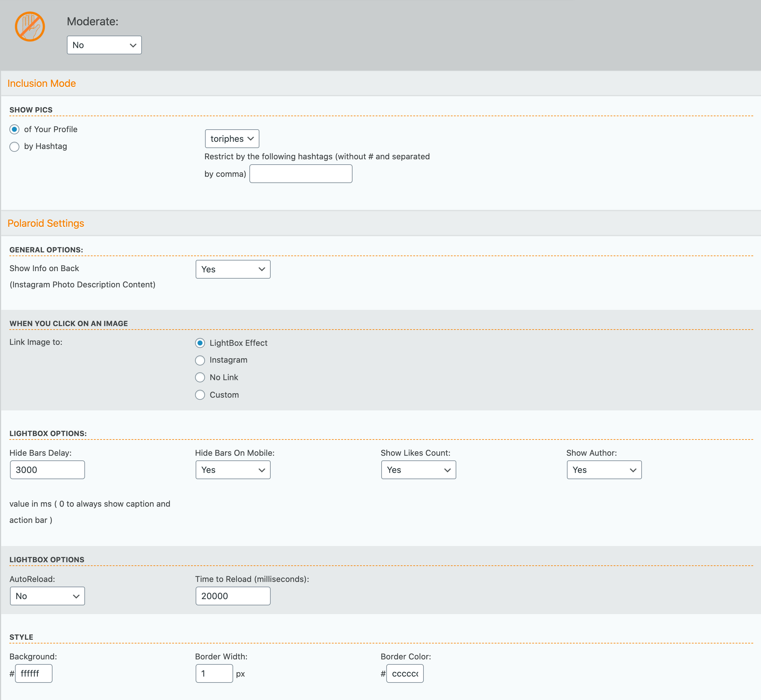This screenshot has height=700, width=761.
Task: Click the orange moderate hand icon
Action: [30, 27]
